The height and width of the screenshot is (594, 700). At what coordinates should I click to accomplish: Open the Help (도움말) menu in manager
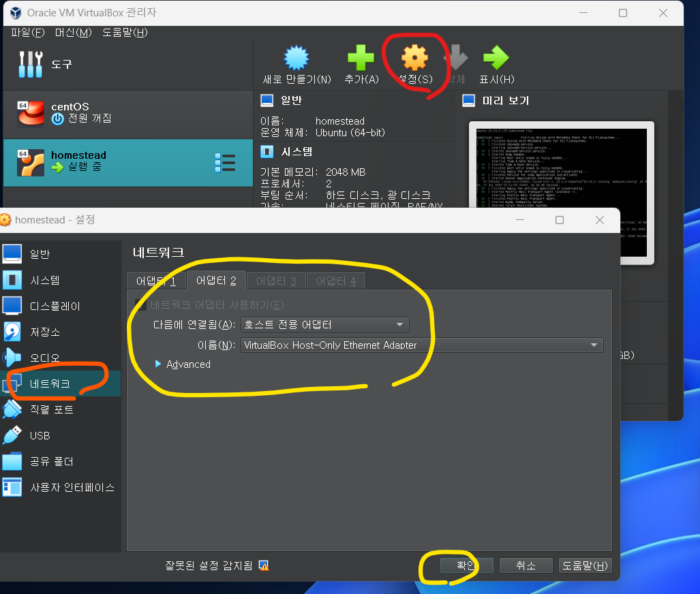tap(125, 33)
